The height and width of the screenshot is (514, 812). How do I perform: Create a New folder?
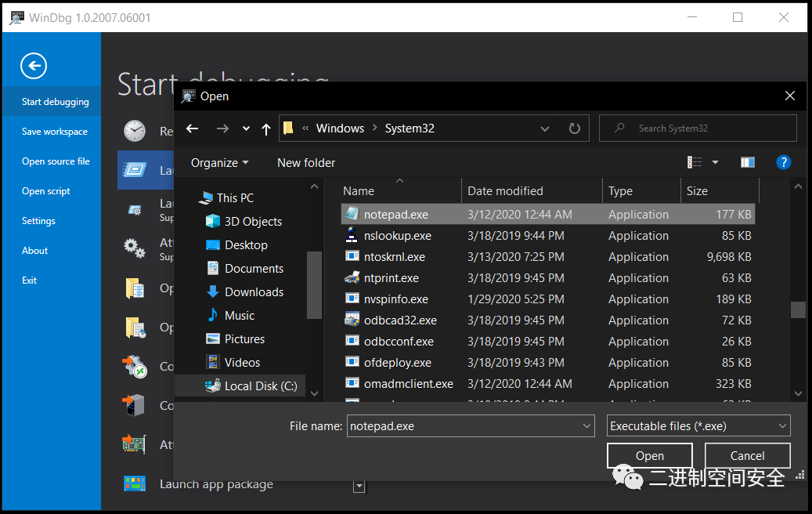tap(306, 163)
